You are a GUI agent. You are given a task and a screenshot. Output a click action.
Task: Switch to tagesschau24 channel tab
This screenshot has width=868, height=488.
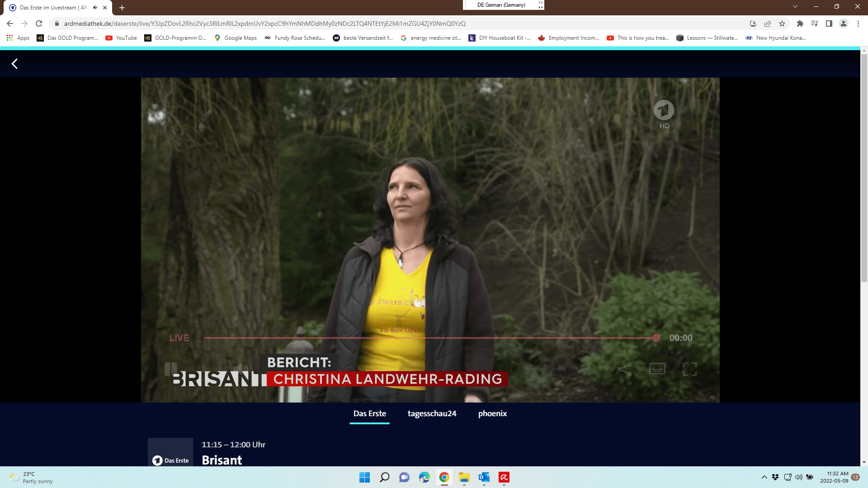(432, 413)
